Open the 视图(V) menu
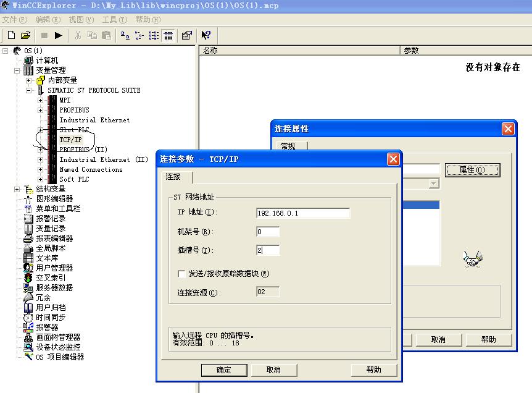The width and height of the screenshot is (532, 393). point(81,20)
